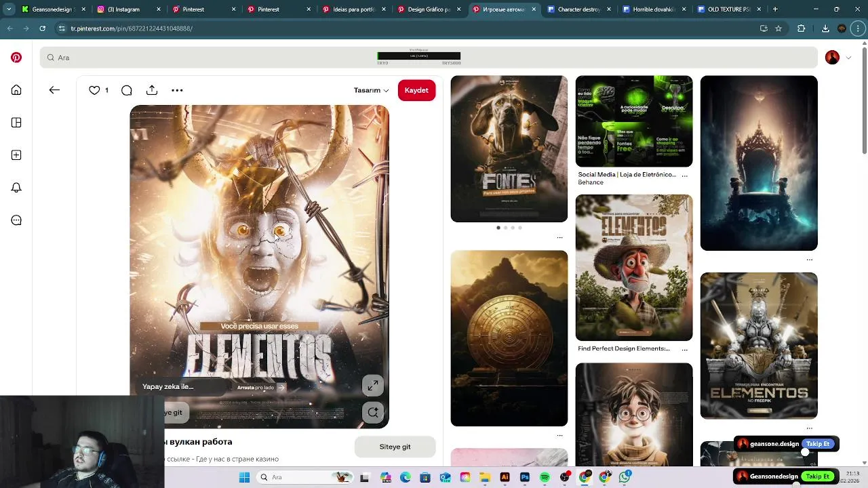Switch to Design Gráfico tab
Viewport: 868px width, 488px height.
[x=429, y=9]
